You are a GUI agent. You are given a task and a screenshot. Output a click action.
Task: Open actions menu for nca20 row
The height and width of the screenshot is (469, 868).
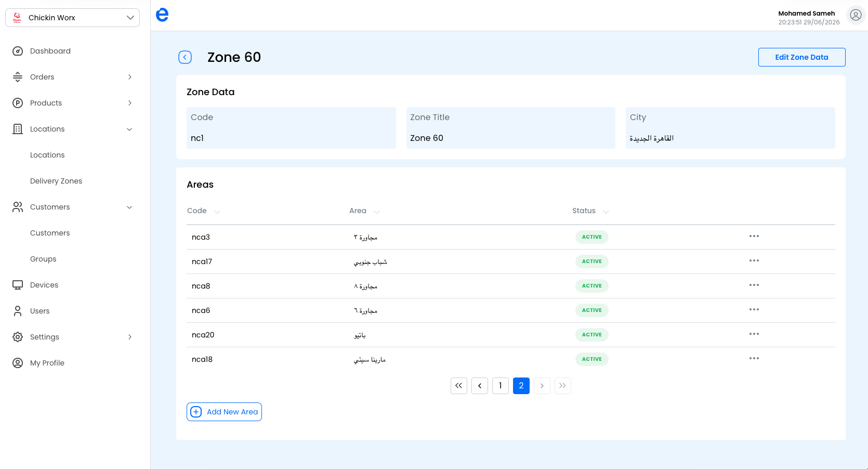pos(754,334)
